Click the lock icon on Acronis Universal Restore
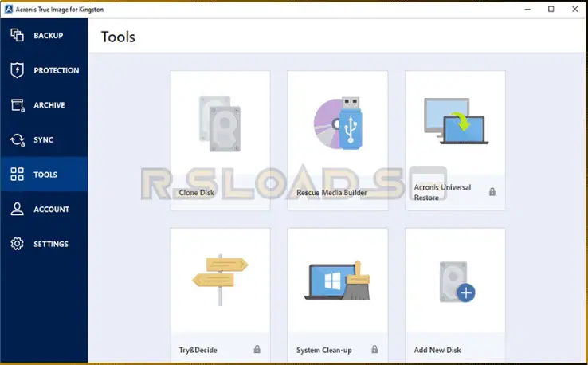 [x=492, y=192]
